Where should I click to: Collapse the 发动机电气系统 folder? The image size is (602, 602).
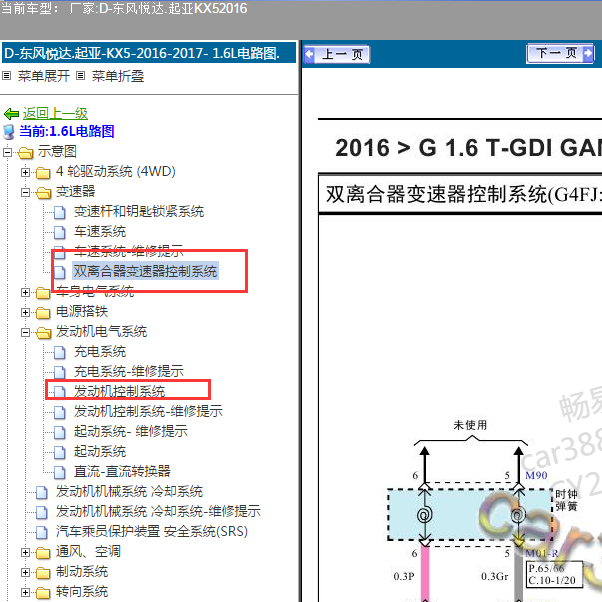click(x=25, y=332)
